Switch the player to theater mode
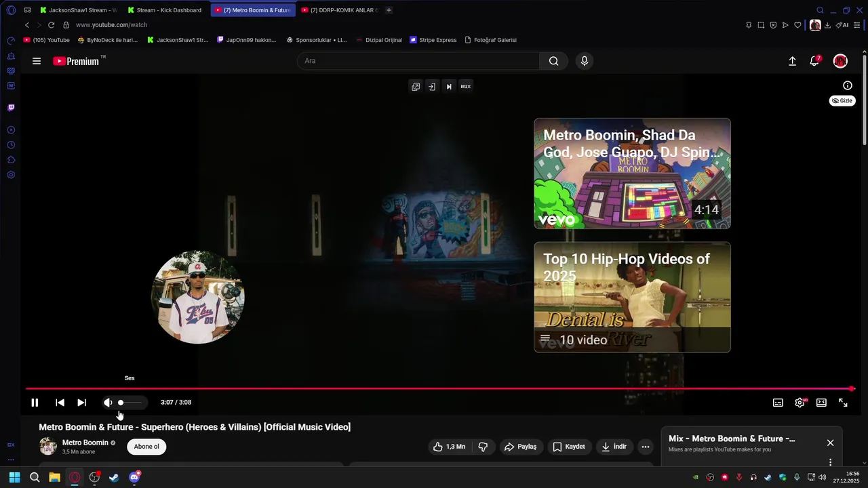The width and height of the screenshot is (868, 488). (821, 403)
